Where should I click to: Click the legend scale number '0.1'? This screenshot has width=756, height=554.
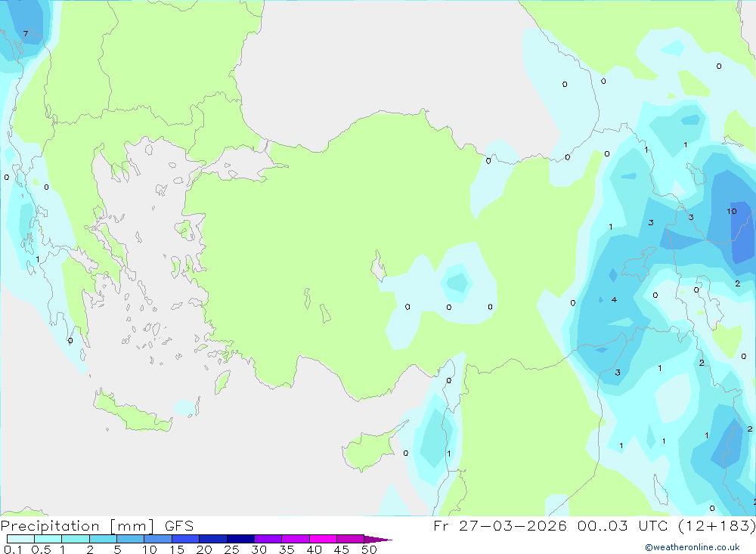[x=13, y=549]
